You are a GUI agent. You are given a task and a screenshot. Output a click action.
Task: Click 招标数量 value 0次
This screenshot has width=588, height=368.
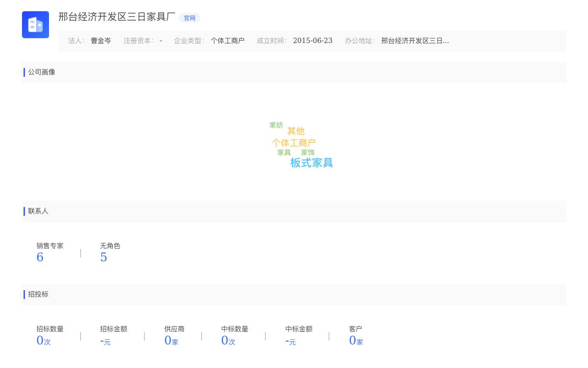44,341
